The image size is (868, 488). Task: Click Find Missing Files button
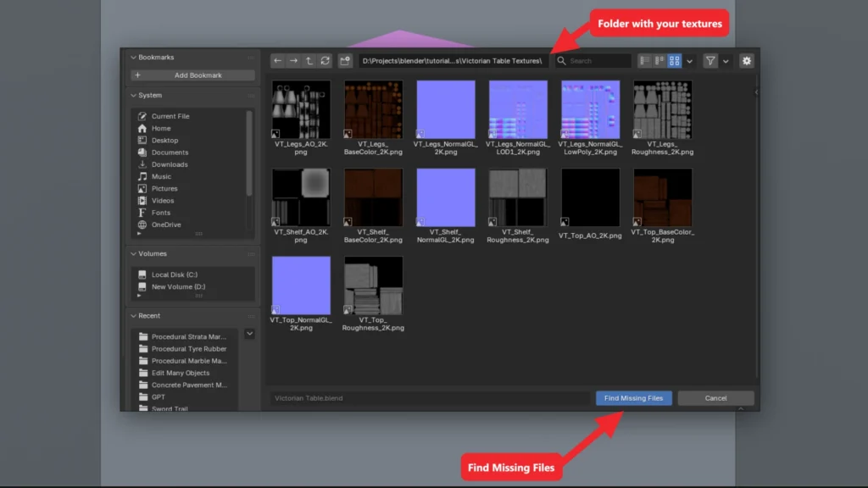pyautogui.click(x=634, y=398)
